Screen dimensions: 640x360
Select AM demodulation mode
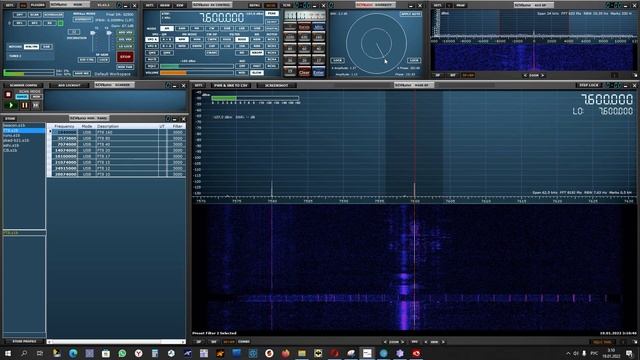[167, 29]
